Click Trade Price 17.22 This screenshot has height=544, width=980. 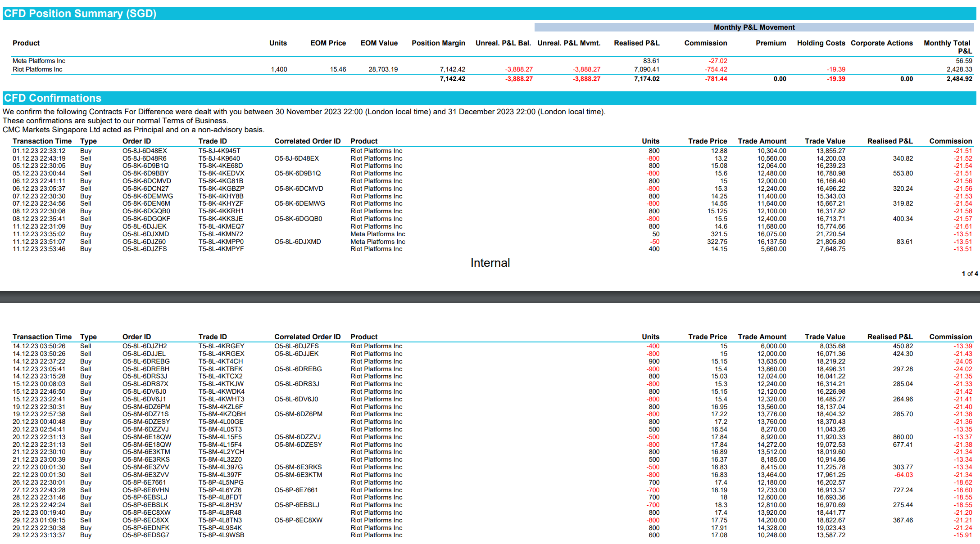click(x=719, y=414)
